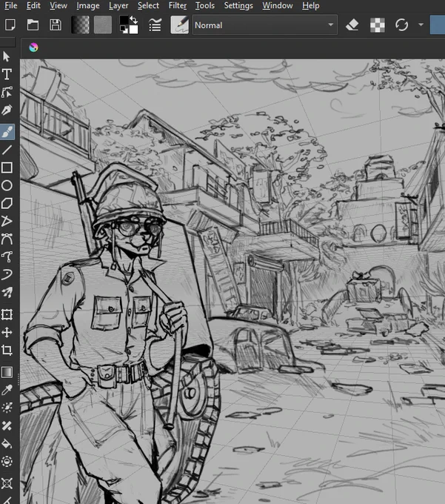This screenshot has width=445, height=504.
Task: Open the brush preset chooser
Action: coord(179,25)
